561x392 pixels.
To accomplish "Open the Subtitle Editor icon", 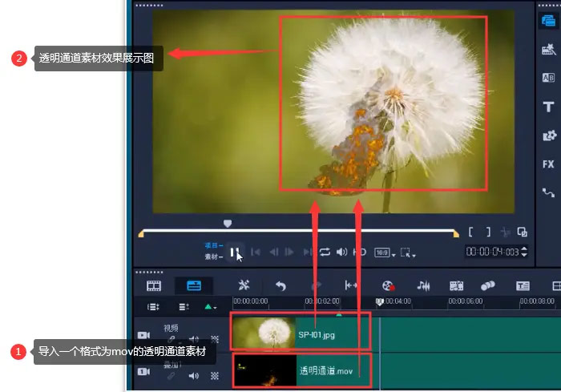I will coord(523,285).
